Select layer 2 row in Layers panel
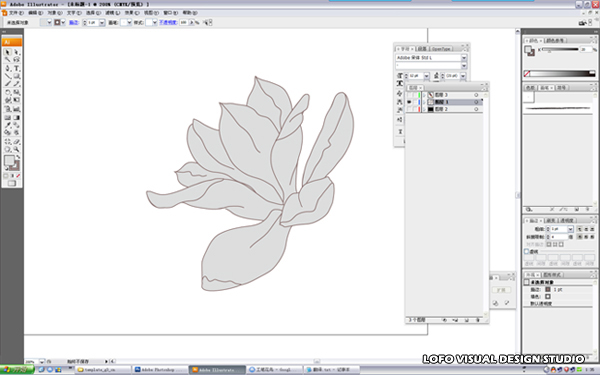Viewport: 600px width, 375px height. 444,109
